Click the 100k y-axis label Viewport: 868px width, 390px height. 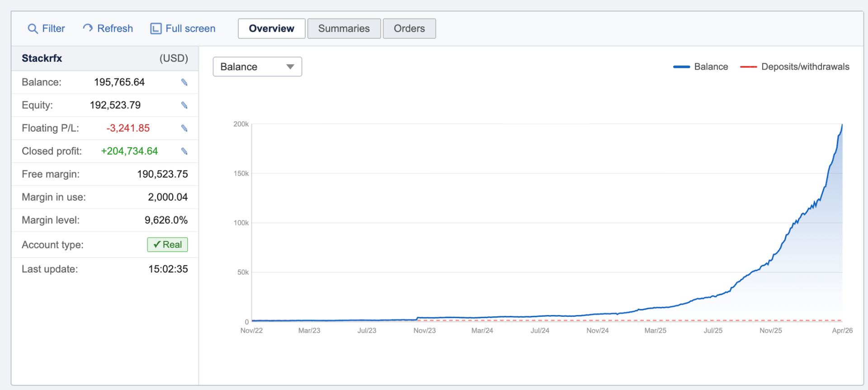pos(241,223)
